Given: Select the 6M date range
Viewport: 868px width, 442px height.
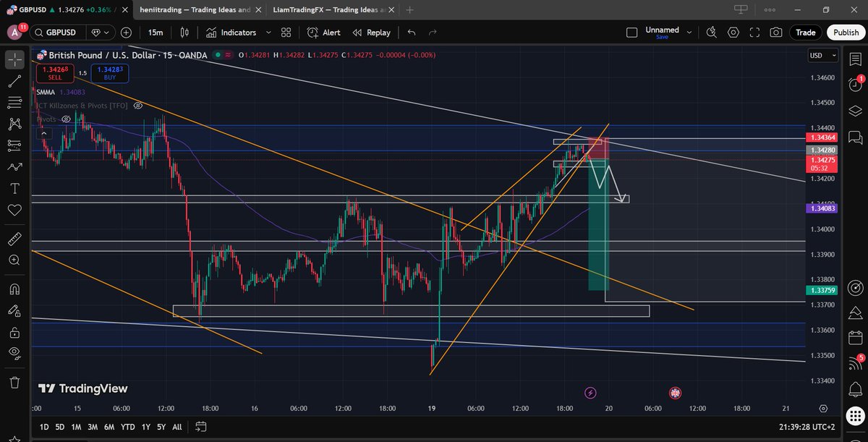Looking at the screenshot, I should pyautogui.click(x=109, y=427).
